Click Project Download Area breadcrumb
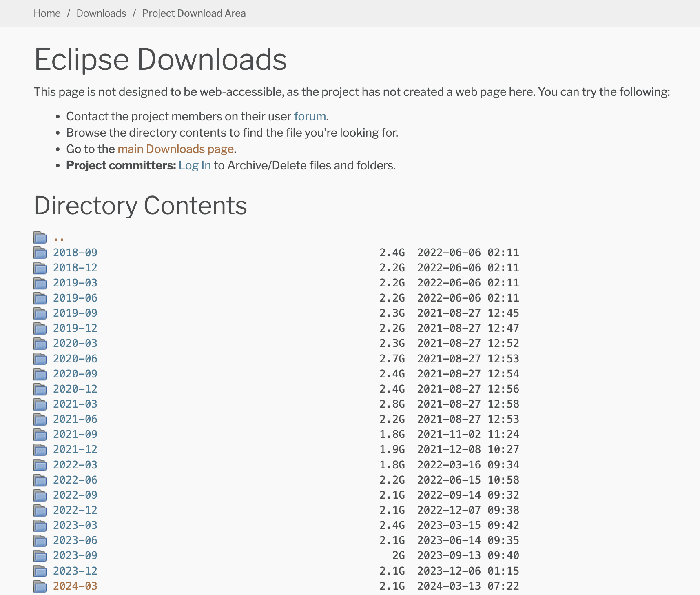Viewport: 700px width, 595px height. tap(194, 13)
